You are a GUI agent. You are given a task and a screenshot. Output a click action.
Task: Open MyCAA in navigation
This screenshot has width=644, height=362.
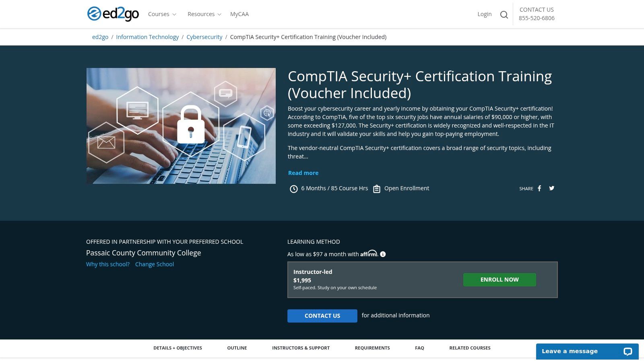[239, 14]
